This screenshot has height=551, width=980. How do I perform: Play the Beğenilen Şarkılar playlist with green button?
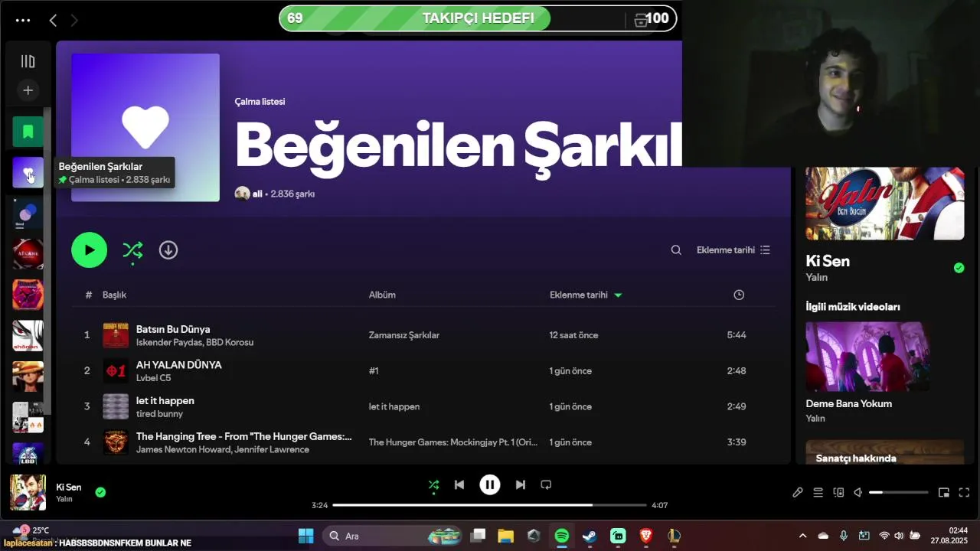(90, 250)
